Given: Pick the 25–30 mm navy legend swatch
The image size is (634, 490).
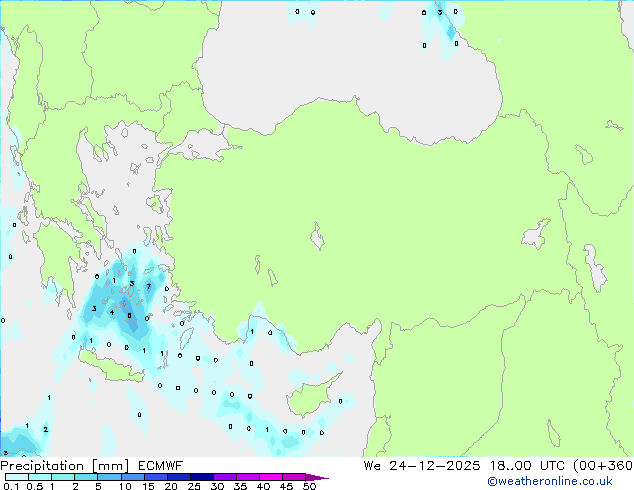Looking at the screenshot, I should click(x=202, y=477).
